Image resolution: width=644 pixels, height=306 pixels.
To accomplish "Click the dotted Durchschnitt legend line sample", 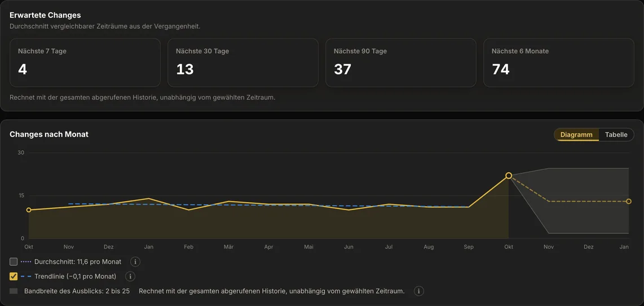I will pyautogui.click(x=26, y=261).
